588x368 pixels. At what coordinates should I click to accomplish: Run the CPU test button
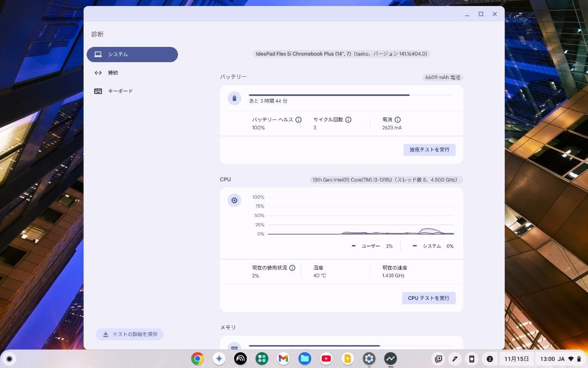tap(428, 298)
